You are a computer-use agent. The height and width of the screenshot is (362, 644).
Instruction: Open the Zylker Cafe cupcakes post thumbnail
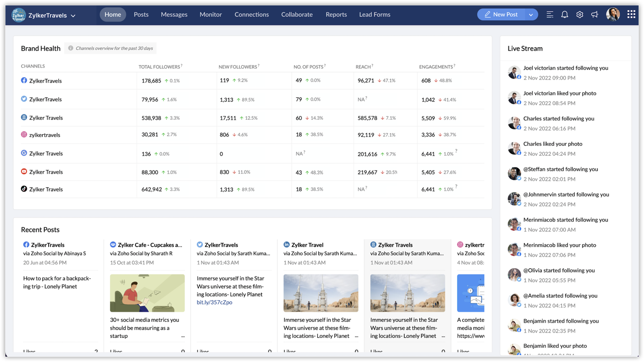coord(147,293)
